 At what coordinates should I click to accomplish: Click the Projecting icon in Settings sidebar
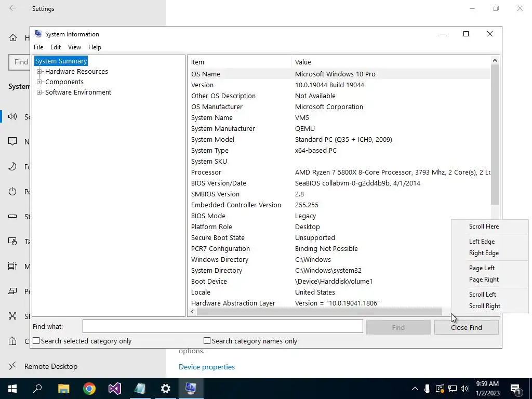coord(12,291)
